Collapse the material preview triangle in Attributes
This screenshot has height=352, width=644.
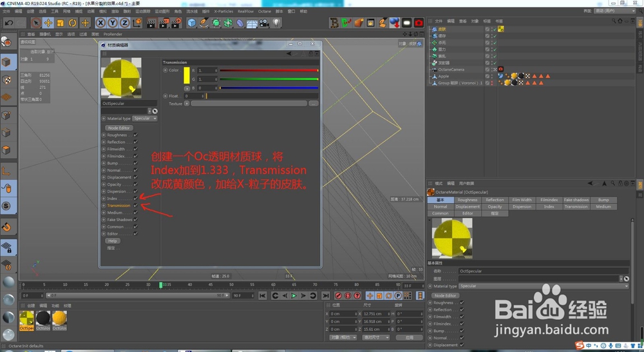430,220
